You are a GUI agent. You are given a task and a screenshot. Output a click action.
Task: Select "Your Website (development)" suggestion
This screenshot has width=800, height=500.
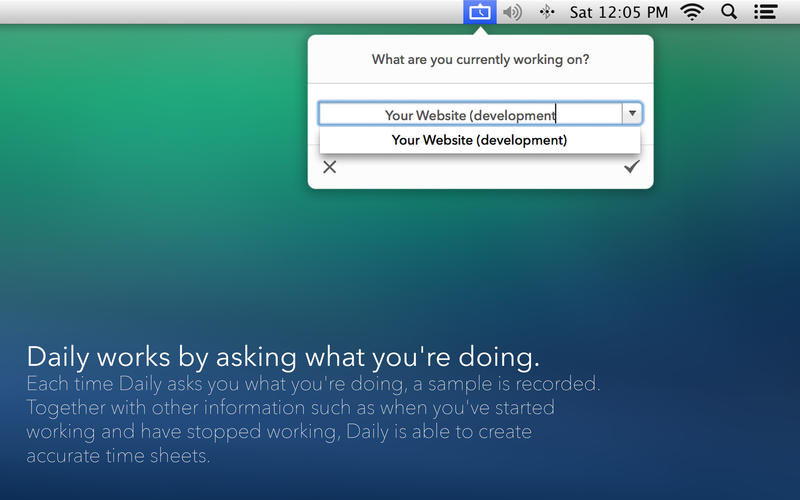pos(479,140)
